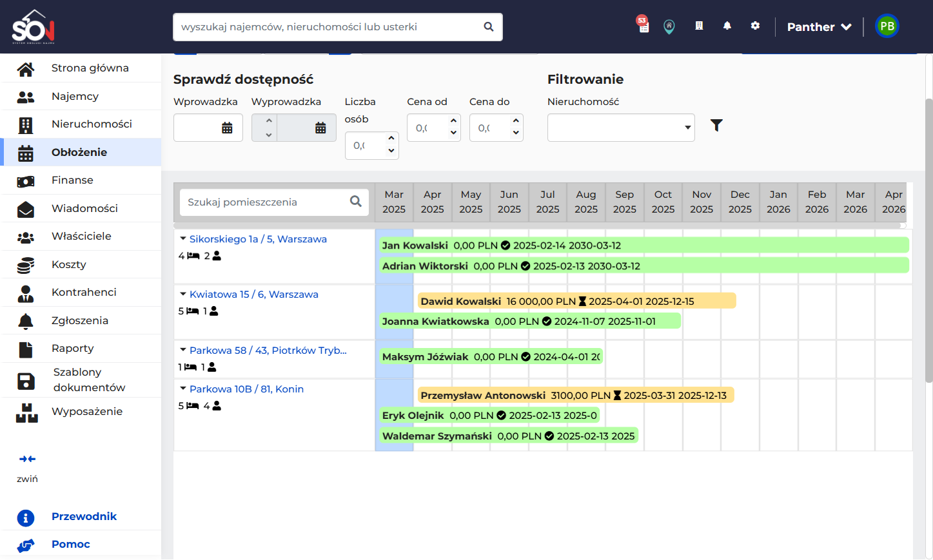Open the Sikorskiego 1a / 5, Warszawa link
This screenshot has width=933, height=560.
coord(258,239)
